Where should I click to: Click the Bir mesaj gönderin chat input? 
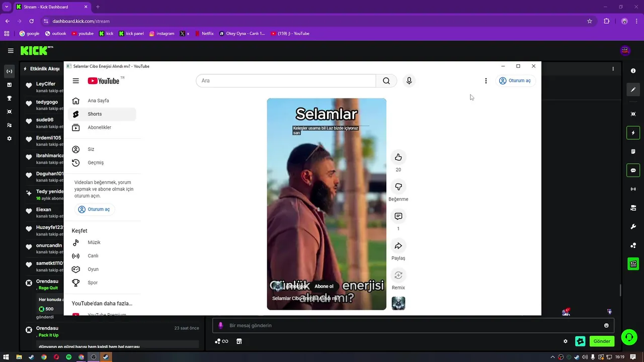pos(413,325)
